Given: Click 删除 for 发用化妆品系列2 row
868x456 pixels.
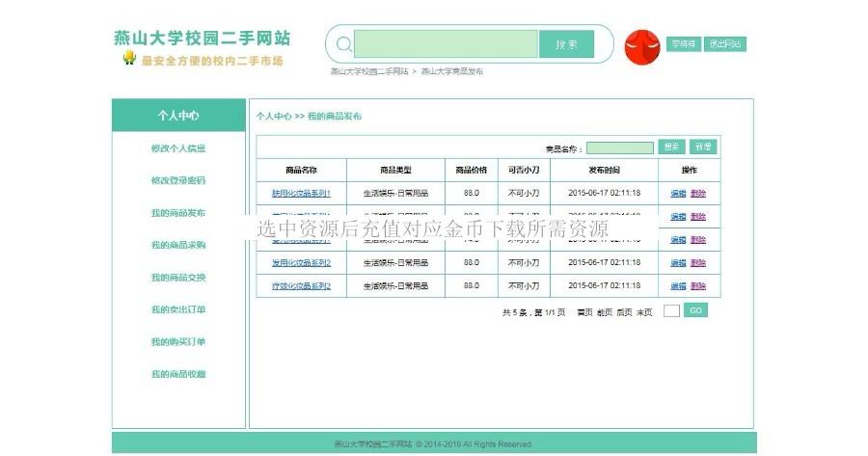Looking at the screenshot, I should (x=698, y=263).
